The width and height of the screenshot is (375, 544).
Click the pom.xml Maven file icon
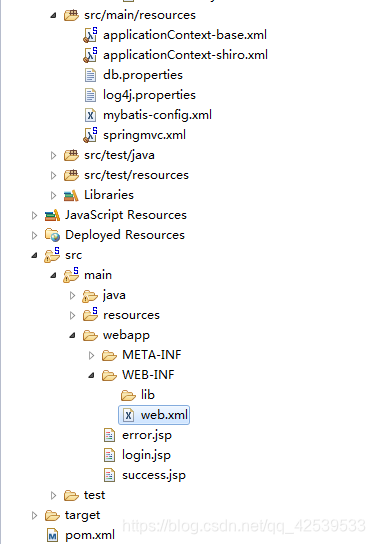(52, 536)
